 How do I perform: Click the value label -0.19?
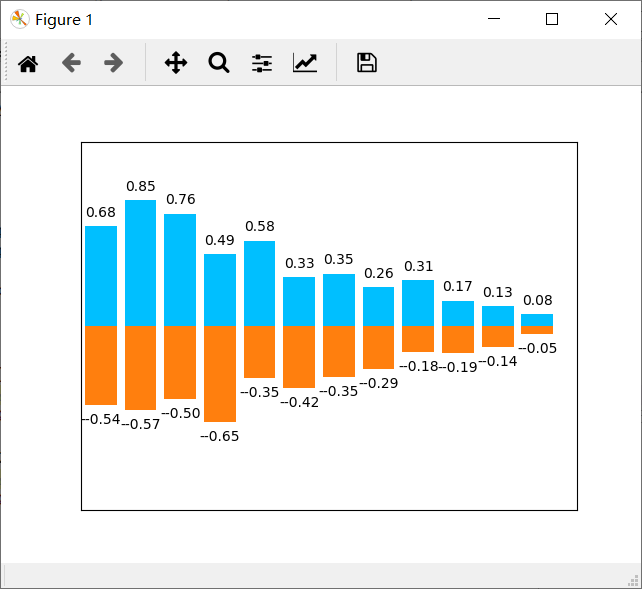(458, 367)
